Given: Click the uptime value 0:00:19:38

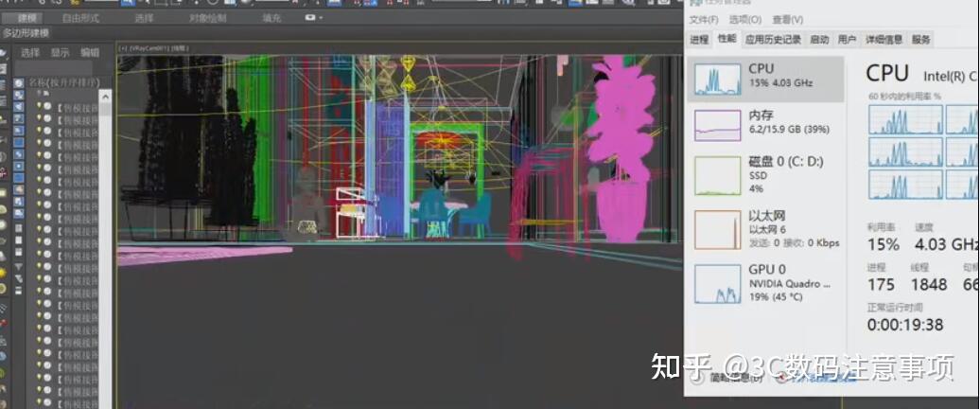Looking at the screenshot, I should pos(905,325).
